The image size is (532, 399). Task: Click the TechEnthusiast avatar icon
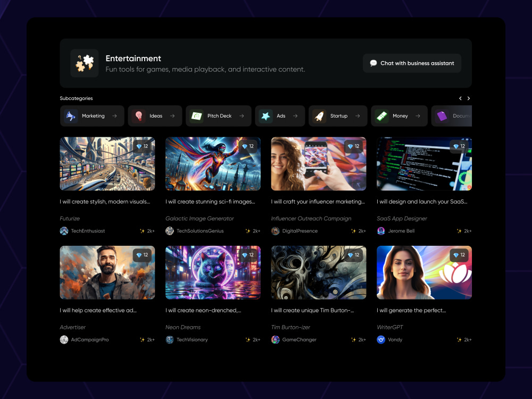64,231
